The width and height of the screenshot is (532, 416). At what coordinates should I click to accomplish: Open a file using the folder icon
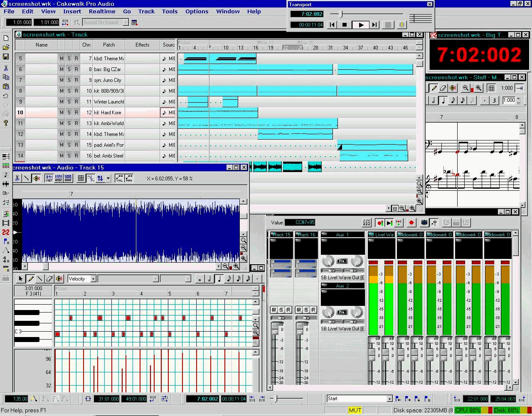[x=6, y=48]
